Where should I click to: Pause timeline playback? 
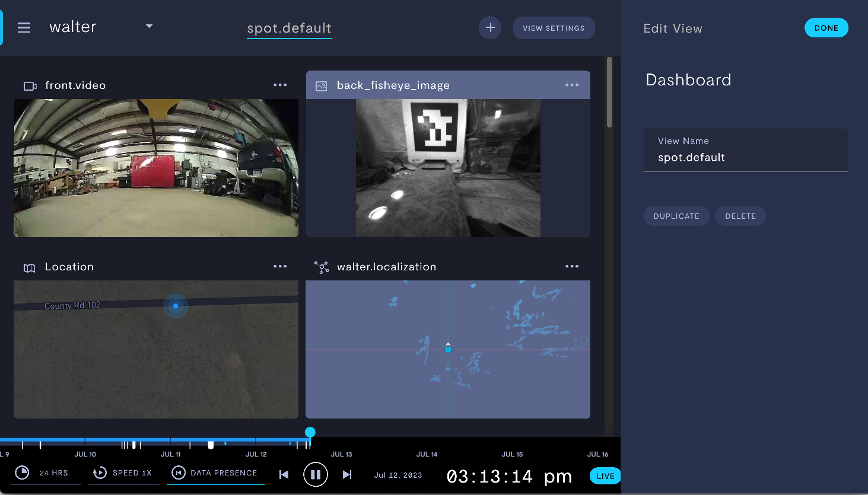point(316,474)
